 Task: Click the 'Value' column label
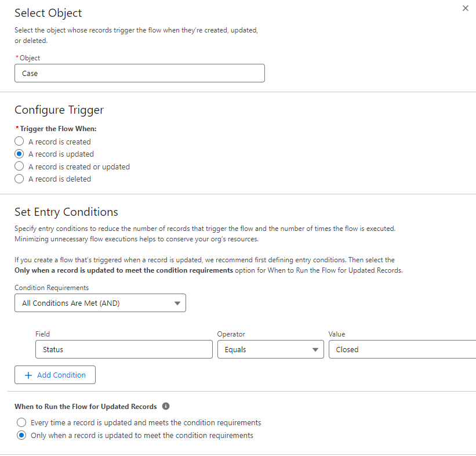337,334
